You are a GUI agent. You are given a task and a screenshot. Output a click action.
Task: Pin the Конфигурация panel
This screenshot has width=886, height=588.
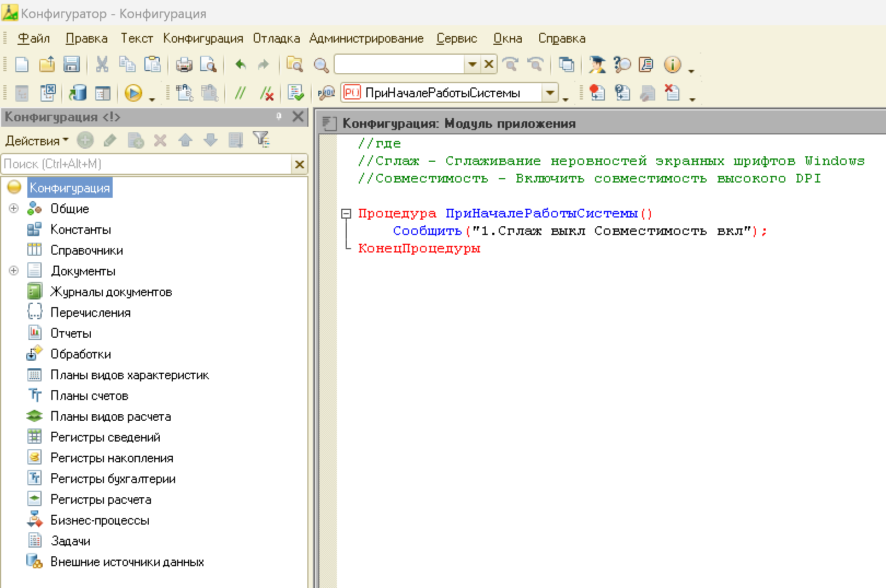click(x=279, y=116)
